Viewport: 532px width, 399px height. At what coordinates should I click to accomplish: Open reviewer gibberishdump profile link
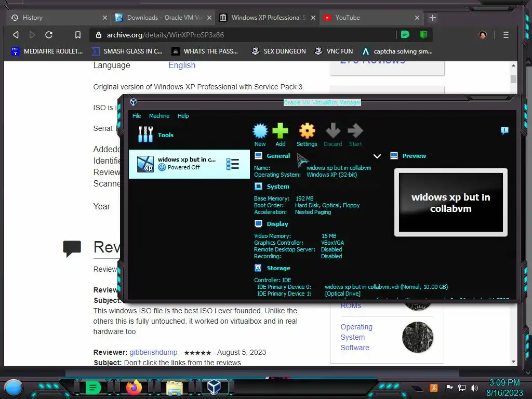(153, 352)
